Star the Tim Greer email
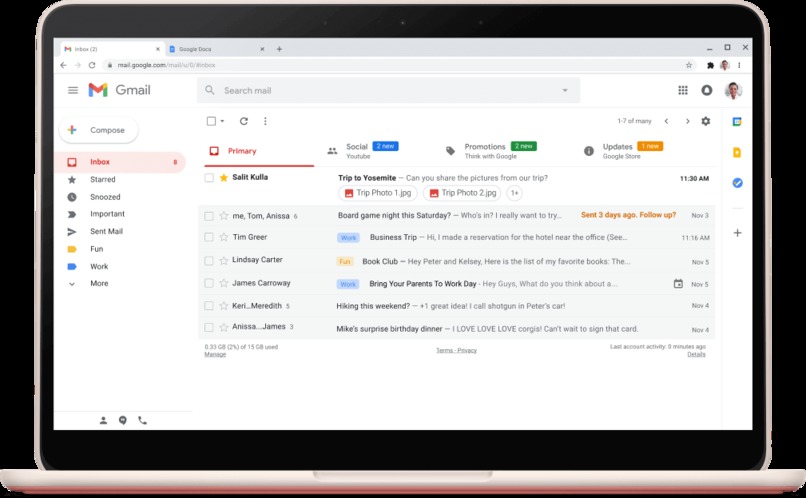 (224, 237)
